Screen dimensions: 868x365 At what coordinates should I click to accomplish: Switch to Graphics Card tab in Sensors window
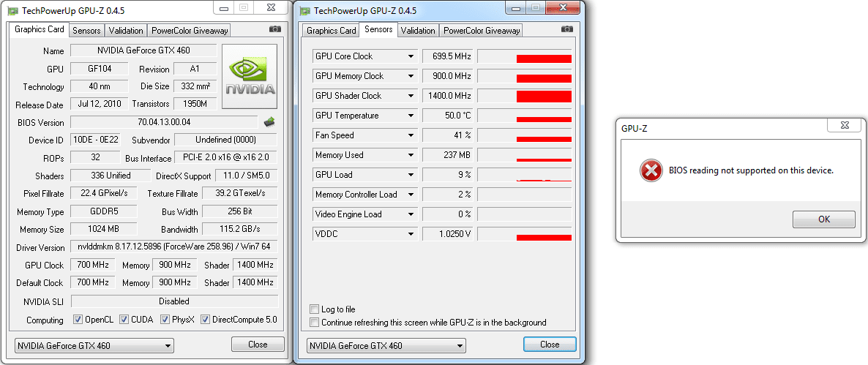[x=331, y=31]
